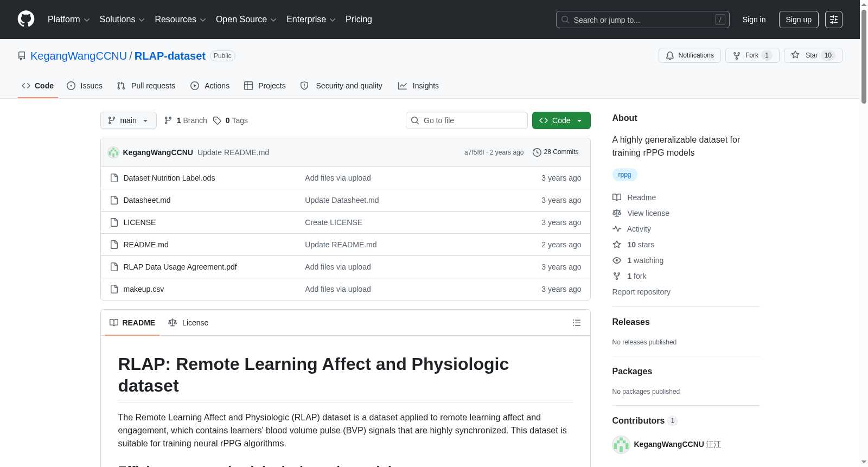This screenshot has width=868, height=467.
Task: Open the RLAP-dataset repository link
Action: click(x=170, y=56)
